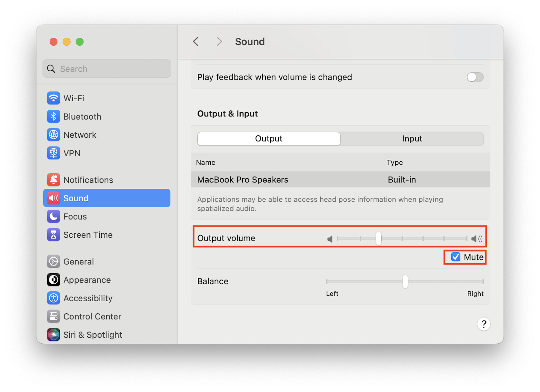The image size is (540, 392).
Task: Open the VPN settings panel
Action: (72, 153)
